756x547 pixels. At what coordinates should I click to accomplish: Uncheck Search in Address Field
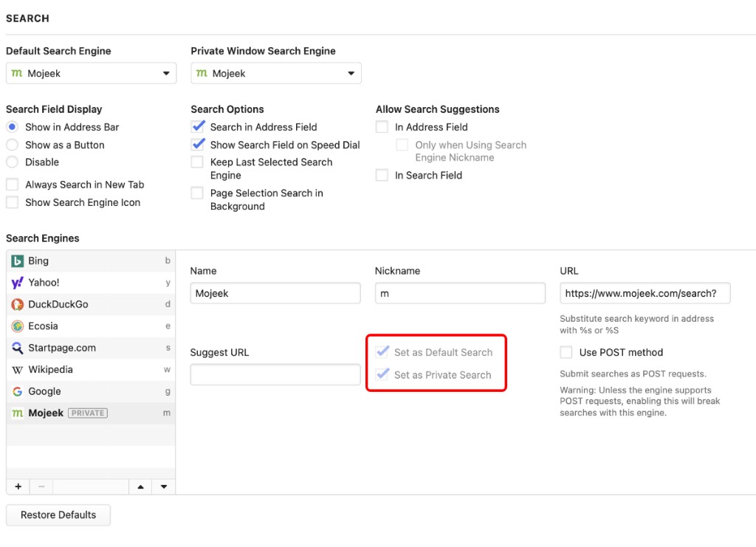point(197,127)
